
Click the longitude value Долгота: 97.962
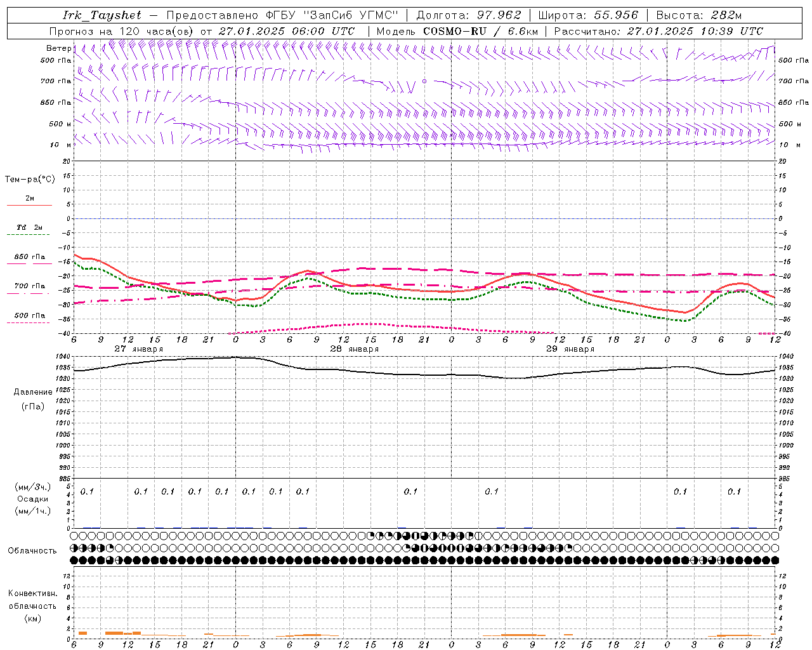(x=469, y=15)
